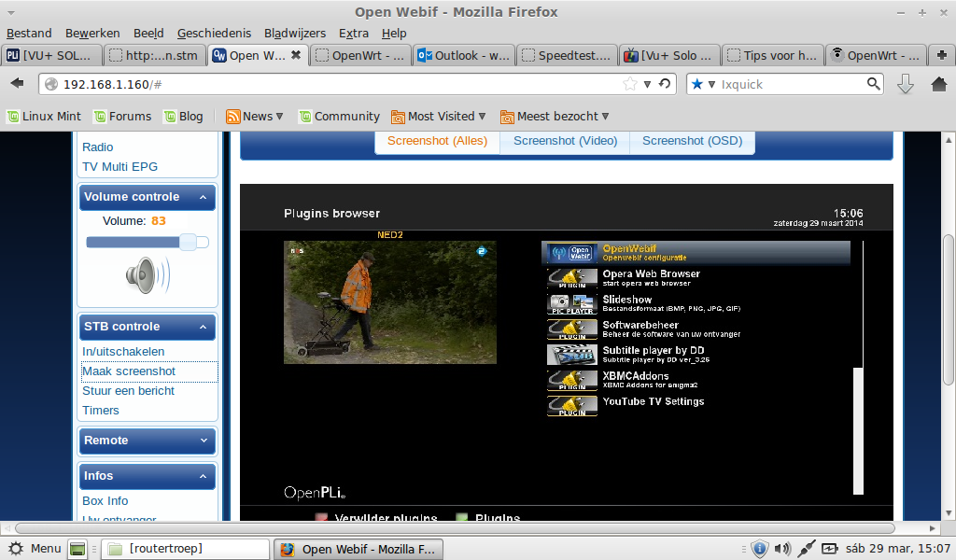Click the battery power tray icon
This screenshot has height=560, width=956.
(830, 549)
